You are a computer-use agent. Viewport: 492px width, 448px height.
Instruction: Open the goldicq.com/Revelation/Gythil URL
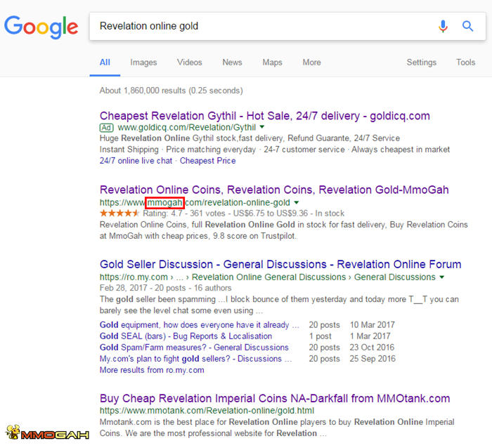[x=186, y=128]
